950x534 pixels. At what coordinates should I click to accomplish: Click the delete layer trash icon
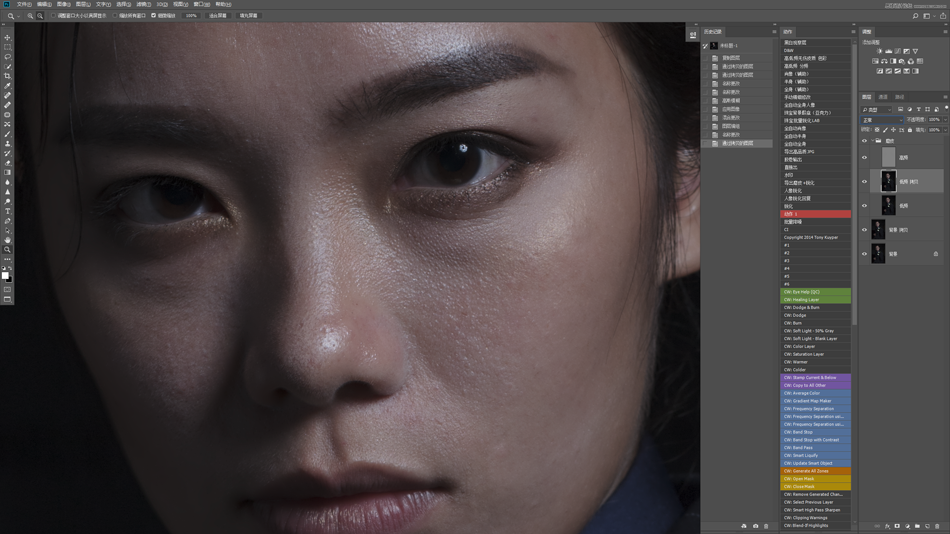coord(937,526)
